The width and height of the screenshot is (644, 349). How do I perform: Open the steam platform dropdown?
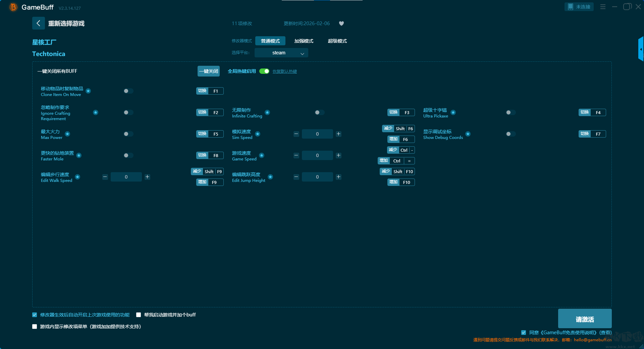point(281,53)
